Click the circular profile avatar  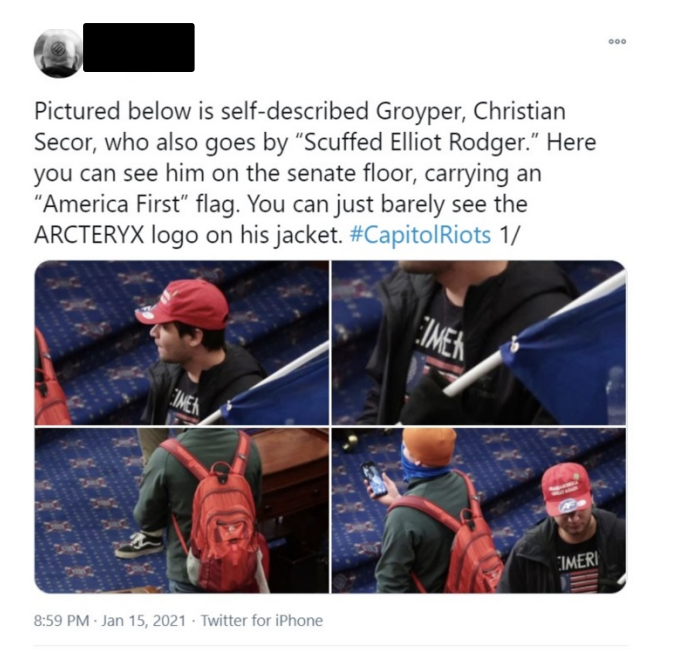point(58,53)
